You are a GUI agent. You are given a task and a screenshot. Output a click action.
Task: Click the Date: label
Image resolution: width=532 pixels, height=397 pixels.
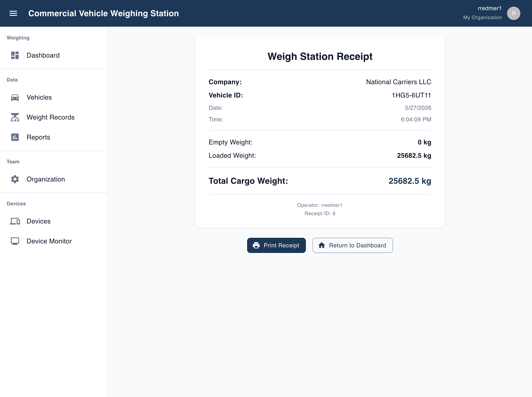tap(216, 108)
